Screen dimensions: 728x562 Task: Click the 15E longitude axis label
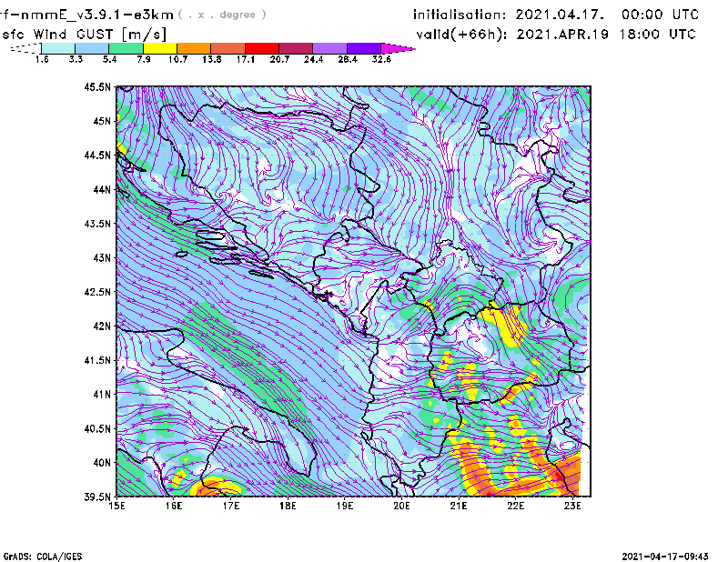click(117, 506)
